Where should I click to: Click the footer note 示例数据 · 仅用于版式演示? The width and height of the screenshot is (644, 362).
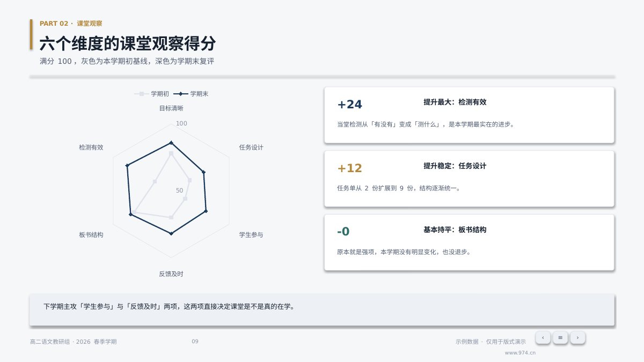(491, 342)
